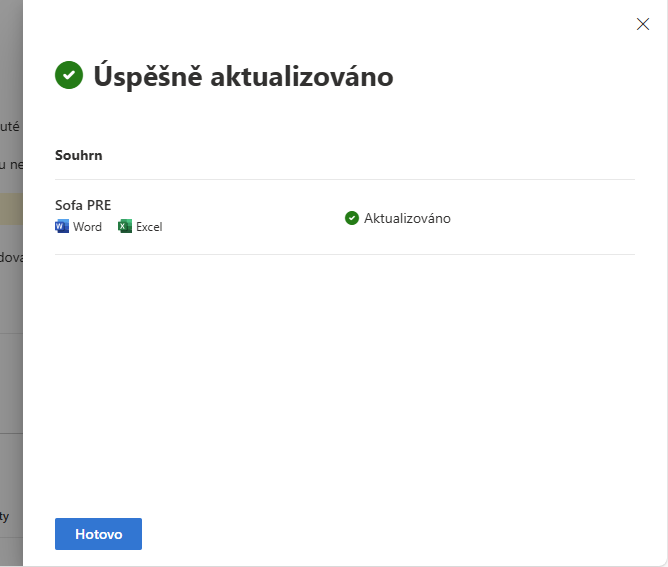Click the Excel label under Sofa PRE
Screen dimensions: 668x567
(149, 227)
